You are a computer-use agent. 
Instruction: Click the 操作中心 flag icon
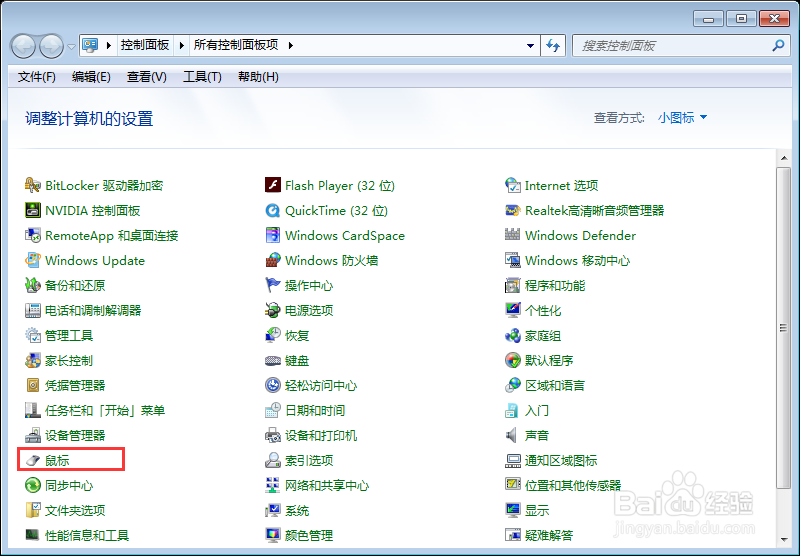pyautogui.click(x=273, y=285)
